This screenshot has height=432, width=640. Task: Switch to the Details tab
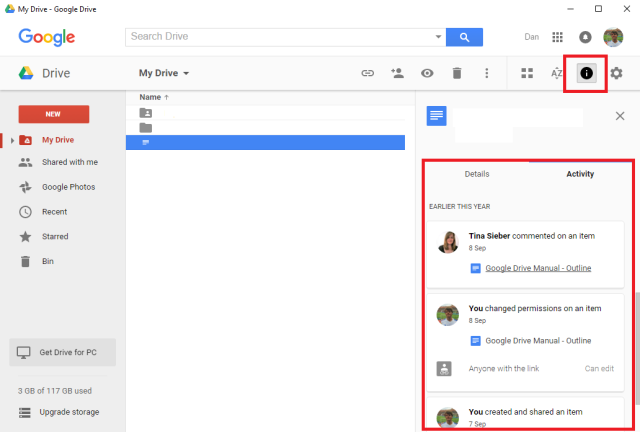(476, 174)
